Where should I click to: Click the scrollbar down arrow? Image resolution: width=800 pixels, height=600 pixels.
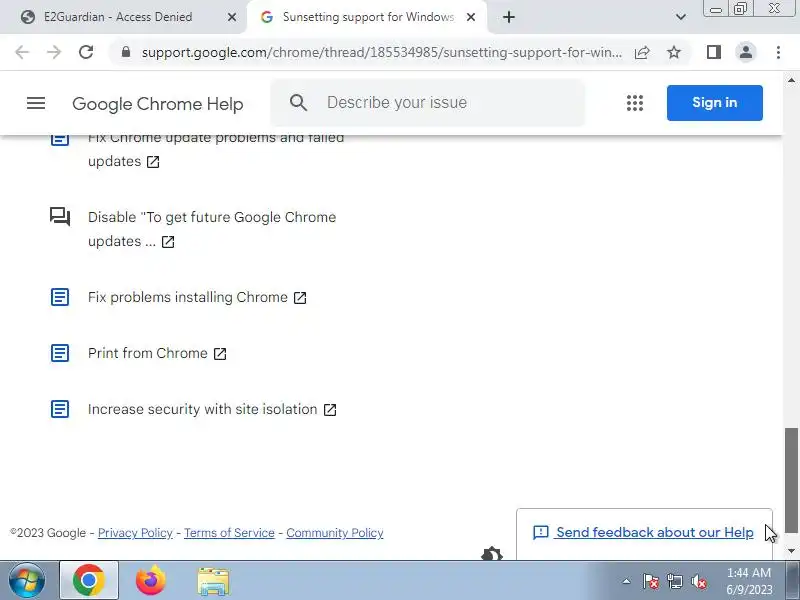point(791,551)
